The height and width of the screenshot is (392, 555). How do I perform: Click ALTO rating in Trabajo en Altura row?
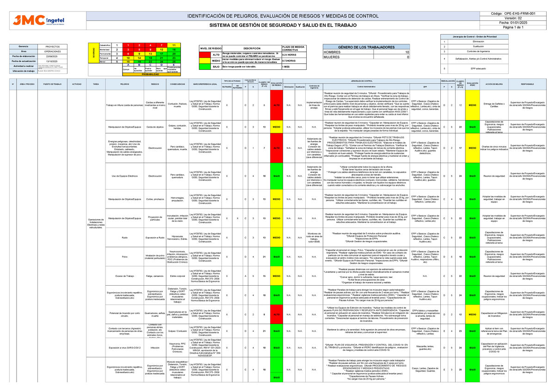tap(276, 105)
